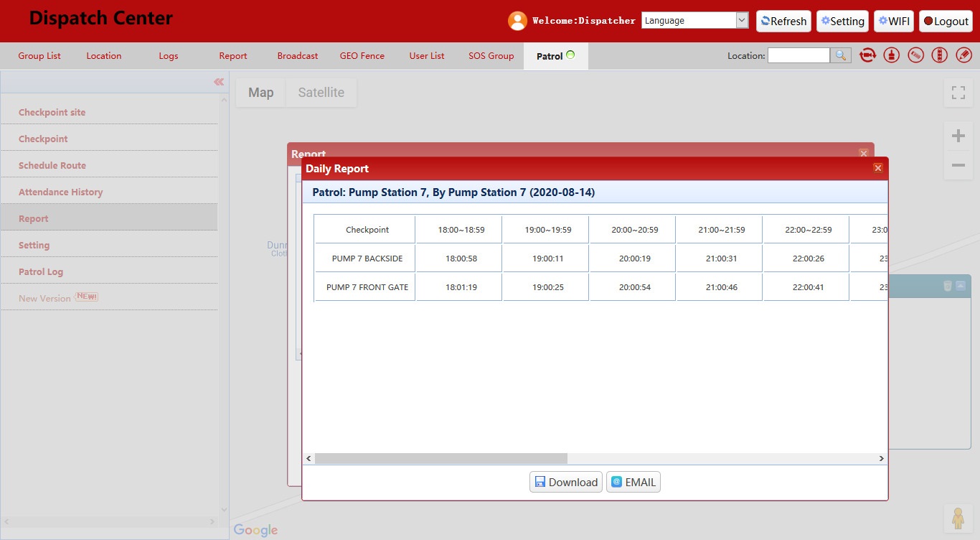
Task: Click the camera sync icon in toolbar
Action: click(x=867, y=55)
